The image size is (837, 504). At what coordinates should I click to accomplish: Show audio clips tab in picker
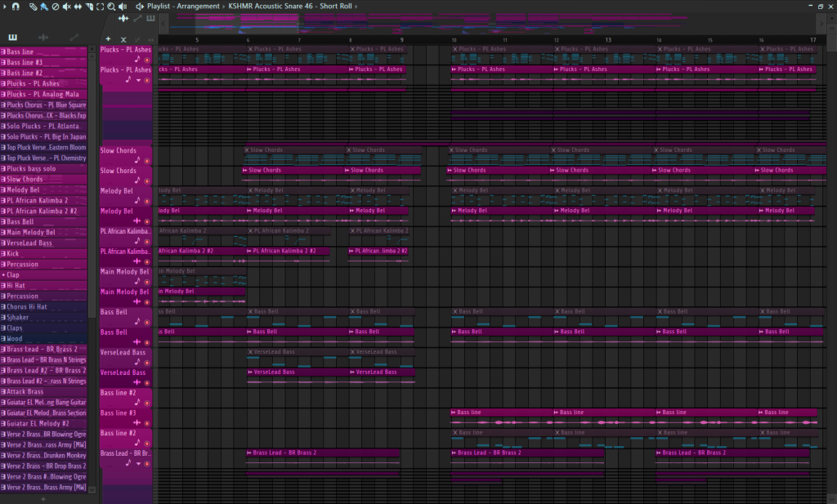(x=43, y=38)
